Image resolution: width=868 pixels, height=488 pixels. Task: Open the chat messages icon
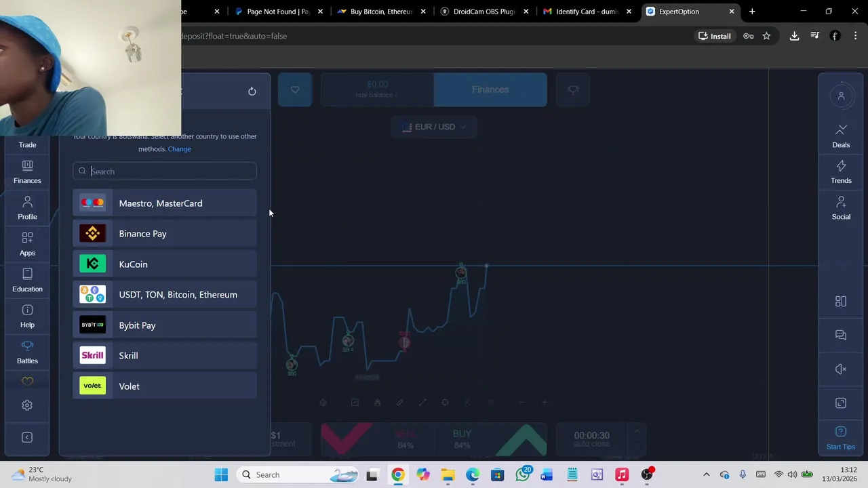point(841,335)
